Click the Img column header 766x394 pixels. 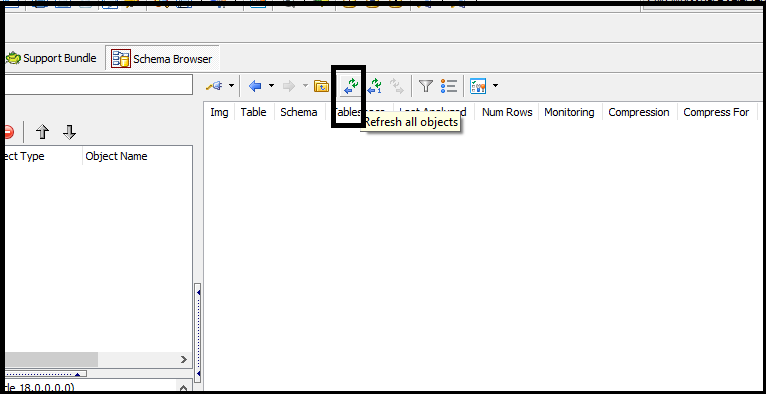[x=219, y=112]
